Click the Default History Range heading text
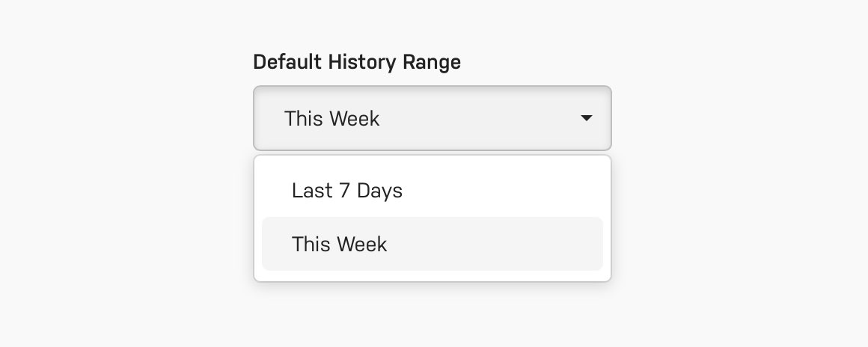The width and height of the screenshot is (868, 347). (x=356, y=62)
